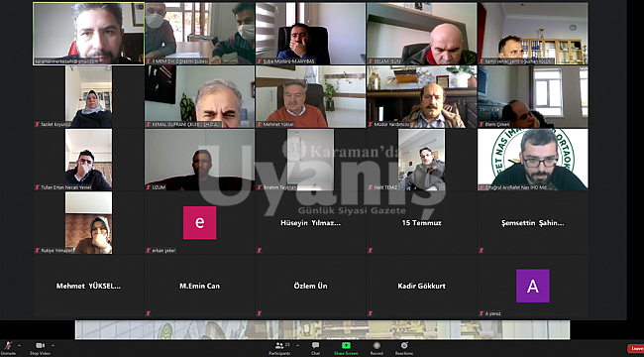644x357 pixels.
Task: Open the Chat panel
Action: [315, 348]
